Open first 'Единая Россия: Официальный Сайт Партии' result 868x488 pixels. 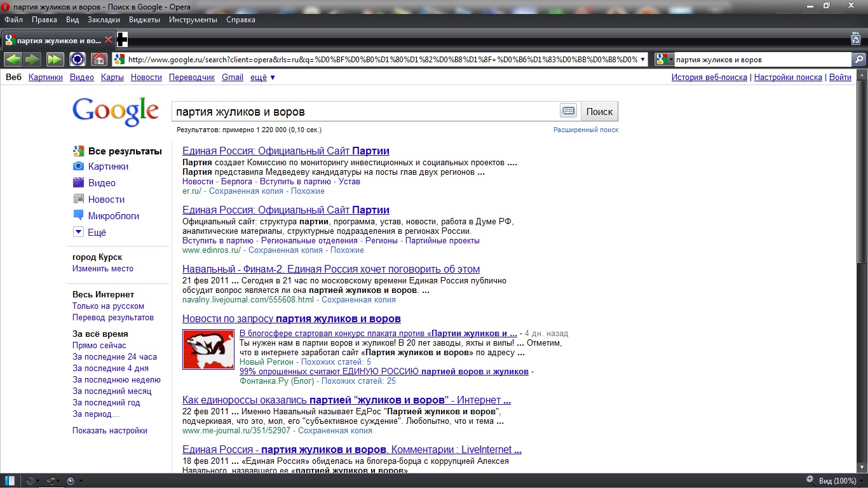(286, 151)
